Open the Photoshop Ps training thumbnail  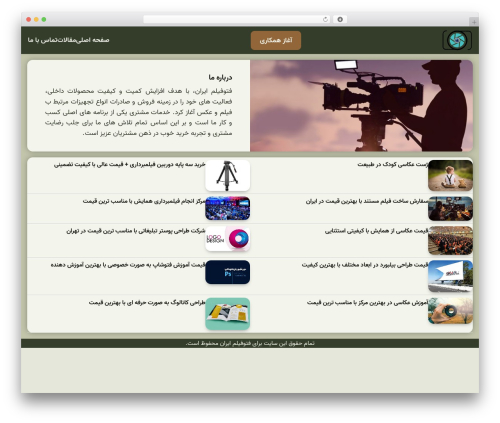click(x=228, y=272)
